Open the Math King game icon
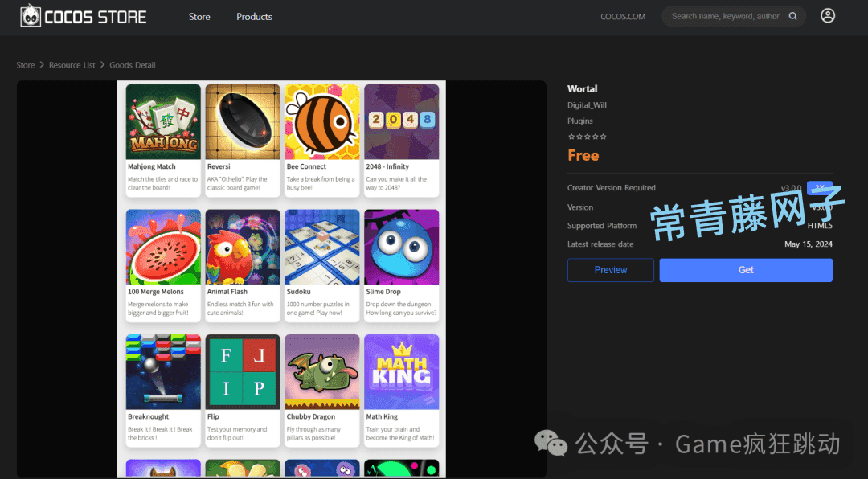868x479 pixels. (401, 372)
